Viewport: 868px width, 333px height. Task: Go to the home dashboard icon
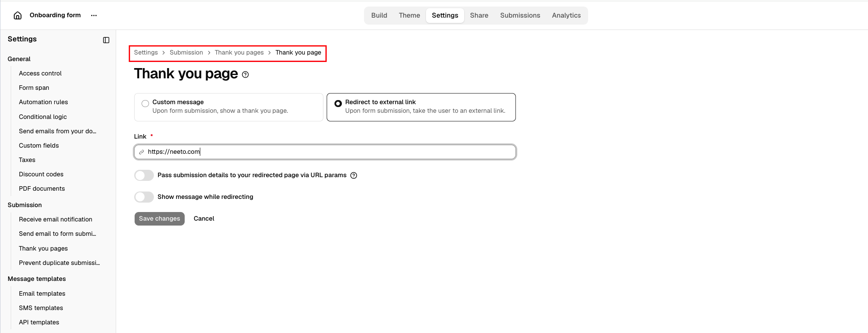[x=18, y=16]
